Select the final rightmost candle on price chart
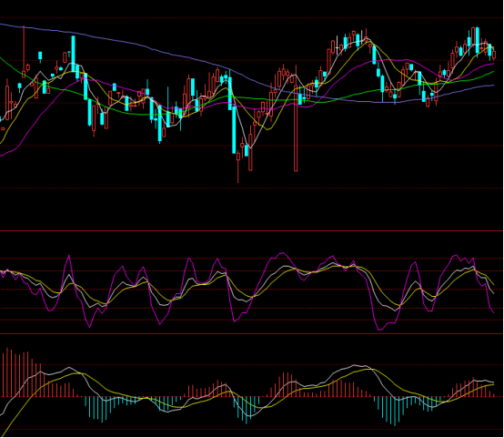Viewport: 504px width, 438px height. [x=494, y=54]
